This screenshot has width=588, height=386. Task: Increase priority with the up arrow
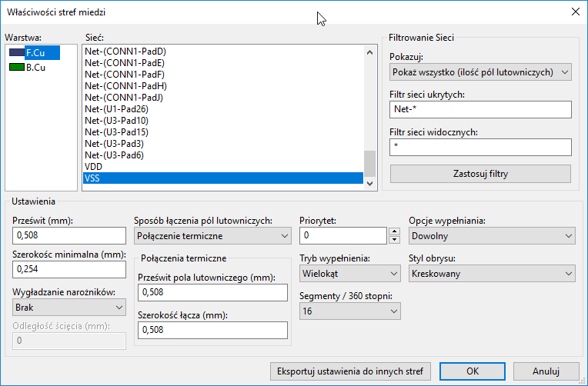(x=395, y=231)
